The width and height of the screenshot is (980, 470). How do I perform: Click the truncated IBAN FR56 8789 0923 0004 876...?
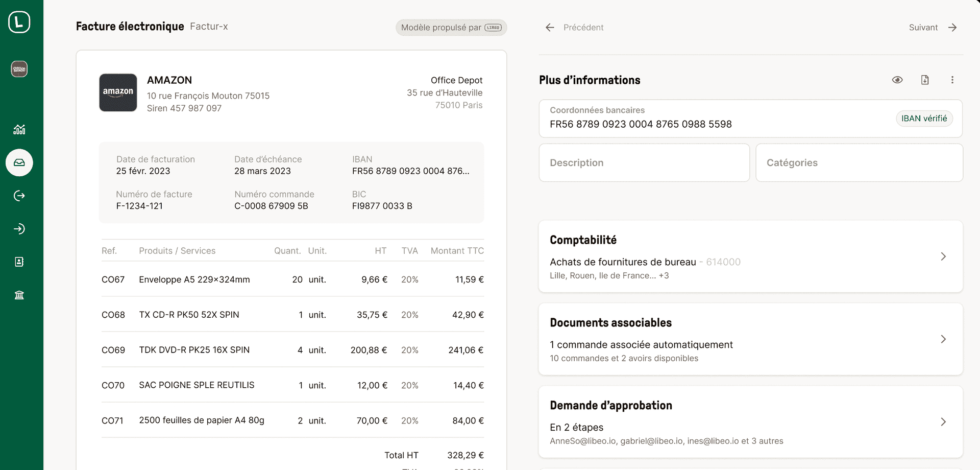click(410, 171)
